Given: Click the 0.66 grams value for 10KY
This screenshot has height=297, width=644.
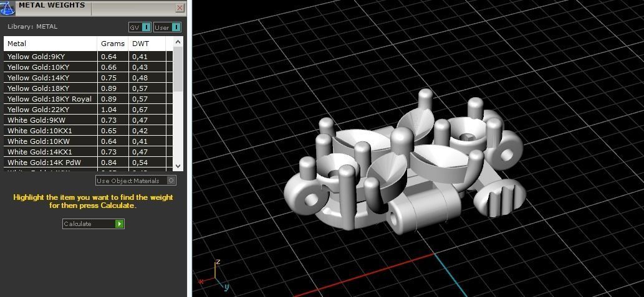Looking at the screenshot, I should [109, 67].
